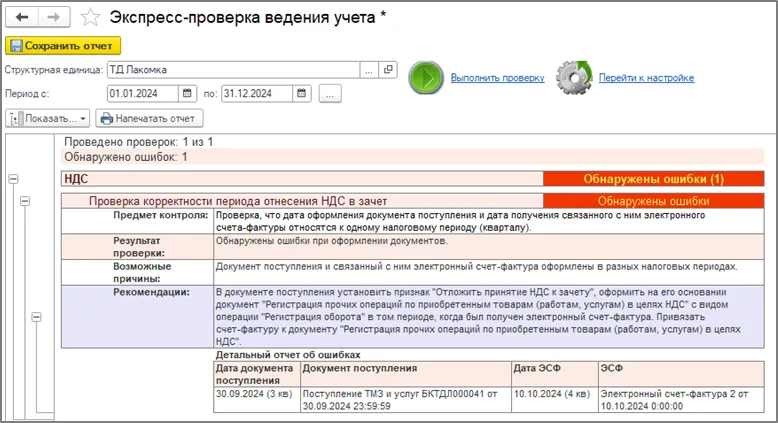
Task: Click the ЭСФ column header
Action: tap(681, 374)
